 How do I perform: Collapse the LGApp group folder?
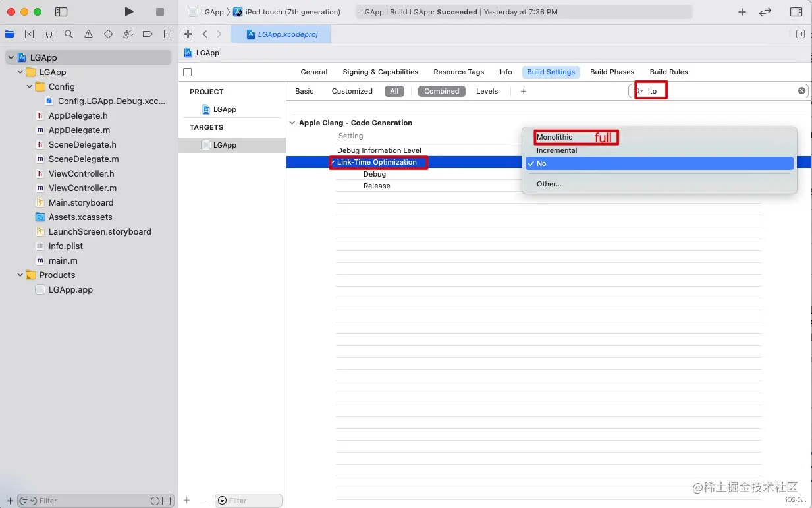[20, 72]
